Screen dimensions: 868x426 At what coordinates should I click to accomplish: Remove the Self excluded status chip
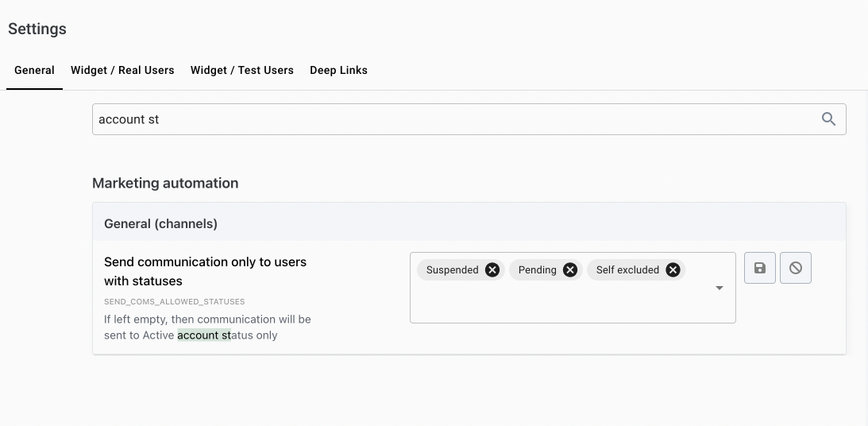(x=673, y=270)
